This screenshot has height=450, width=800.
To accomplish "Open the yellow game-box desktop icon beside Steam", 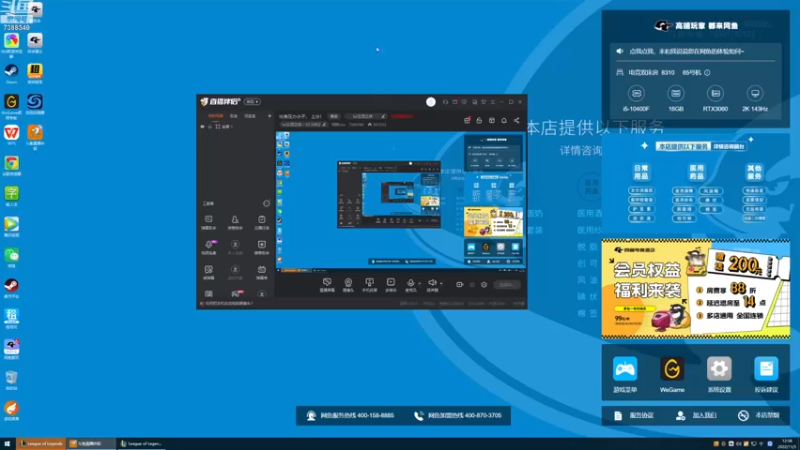I will pos(35,71).
